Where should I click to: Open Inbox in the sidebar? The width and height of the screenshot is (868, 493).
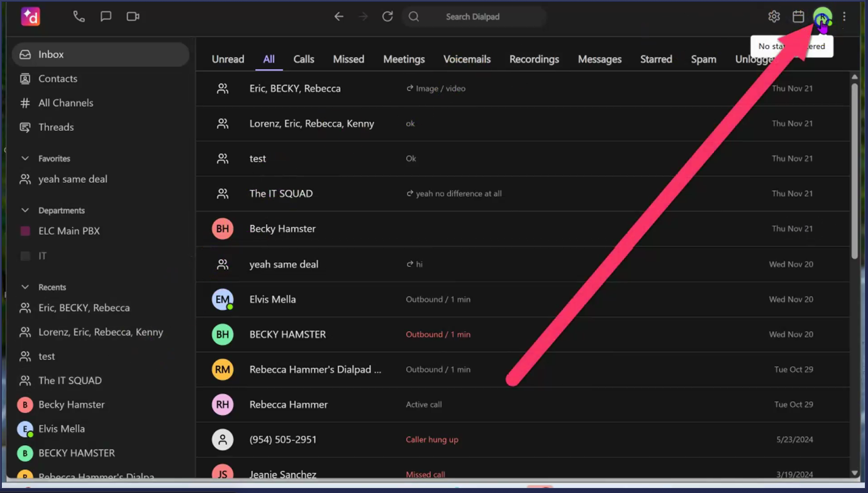click(101, 55)
